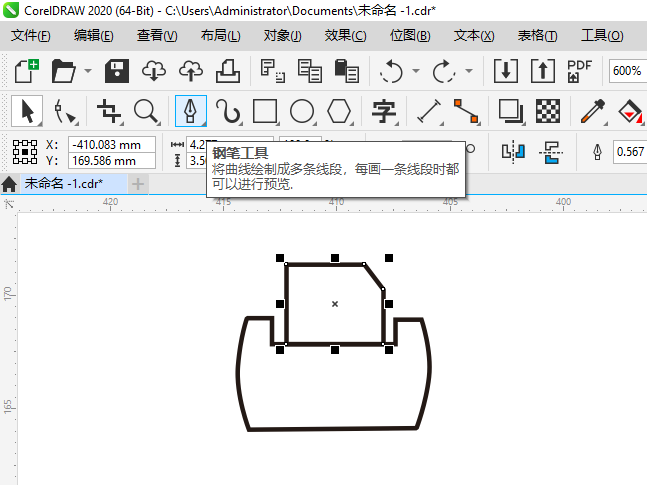This screenshot has height=485, width=647.
Task: Open the 文件(F) menu
Action: (x=31, y=36)
